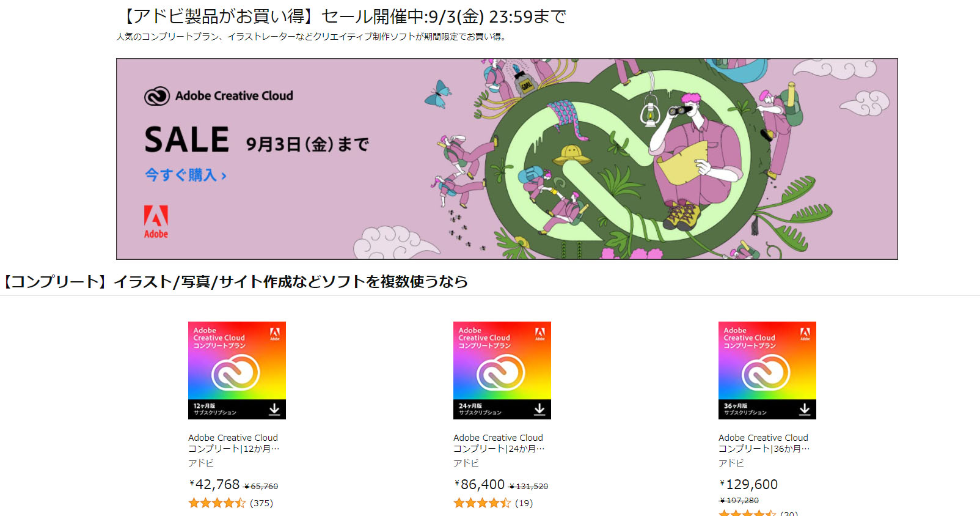The image size is (980, 516).
Task: Click the 19 reviews count link
Action: (524, 503)
